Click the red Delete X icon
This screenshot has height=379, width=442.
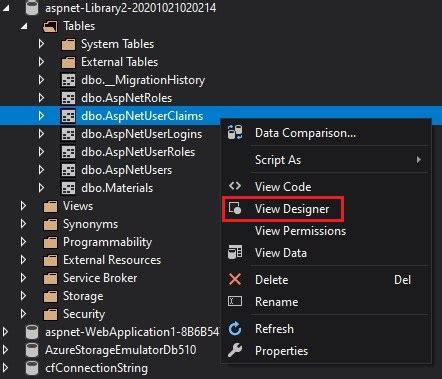point(235,279)
